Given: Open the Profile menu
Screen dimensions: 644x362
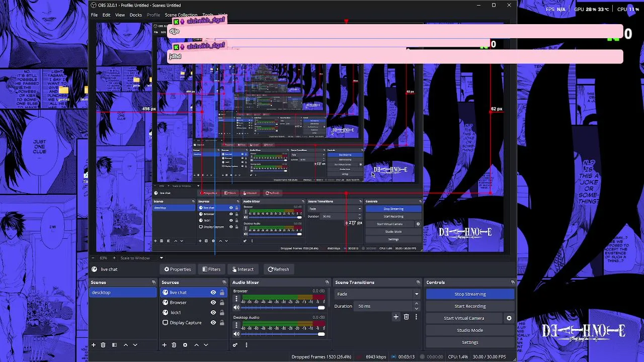Looking at the screenshot, I should tap(153, 15).
